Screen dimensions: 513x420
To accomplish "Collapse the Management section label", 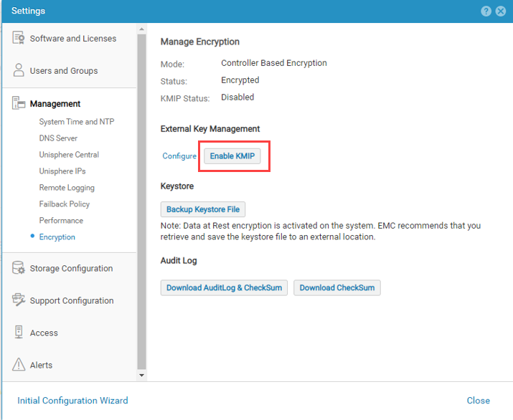I will pyautogui.click(x=55, y=104).
